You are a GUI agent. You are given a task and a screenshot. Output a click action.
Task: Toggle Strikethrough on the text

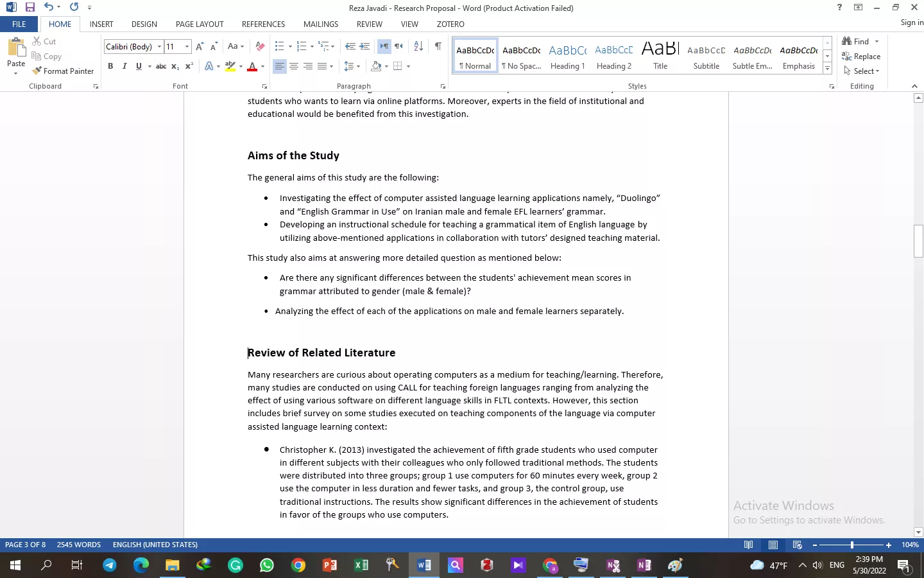(x=161, y=66)
